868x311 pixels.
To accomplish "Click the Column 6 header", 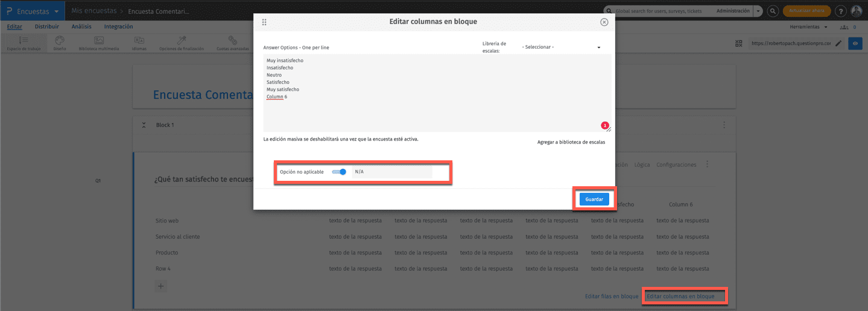I will [681, 204].
